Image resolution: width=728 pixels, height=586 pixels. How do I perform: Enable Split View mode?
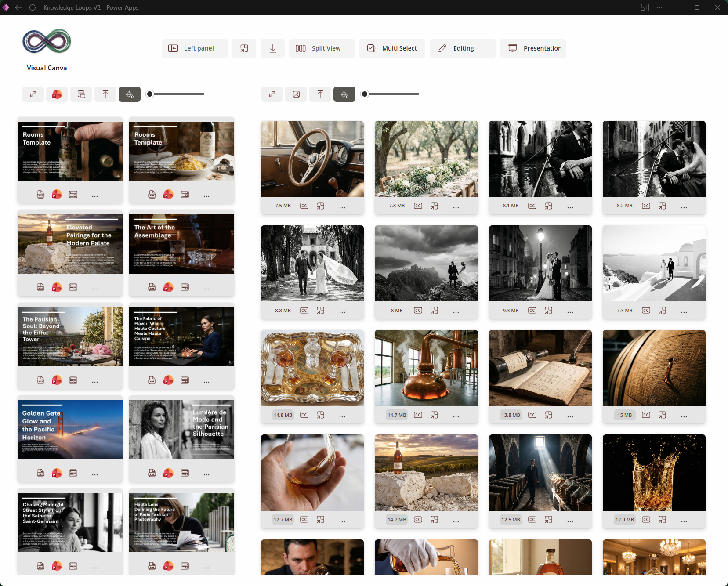click(x=322, y=48)
